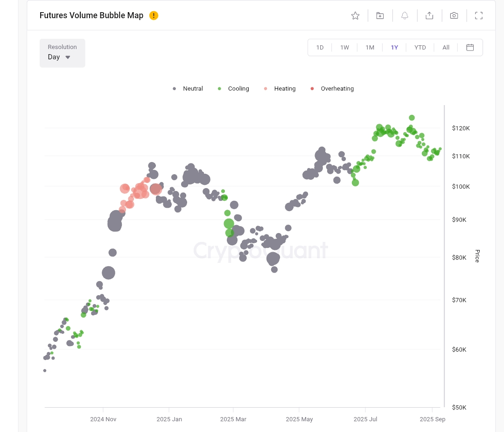
Task: Open the calendar date picker icon
Action: coord(470,47)
